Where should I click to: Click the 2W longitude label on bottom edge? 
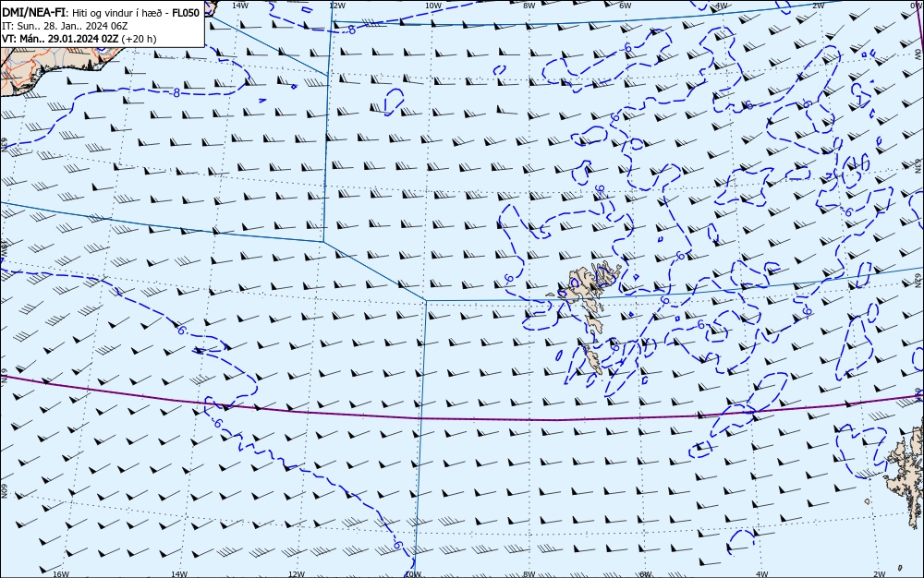point(880,574)
